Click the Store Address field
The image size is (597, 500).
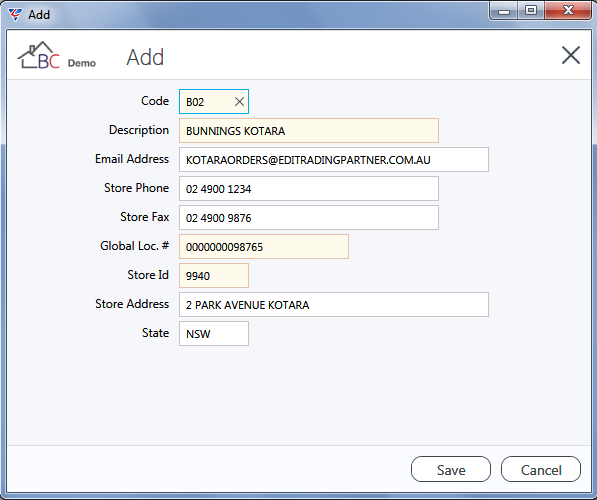point(334,304)
